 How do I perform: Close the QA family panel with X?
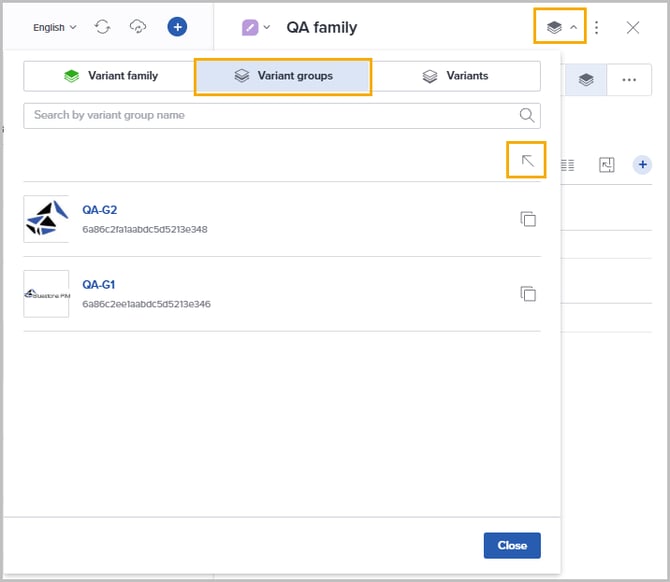coord(633,28)
